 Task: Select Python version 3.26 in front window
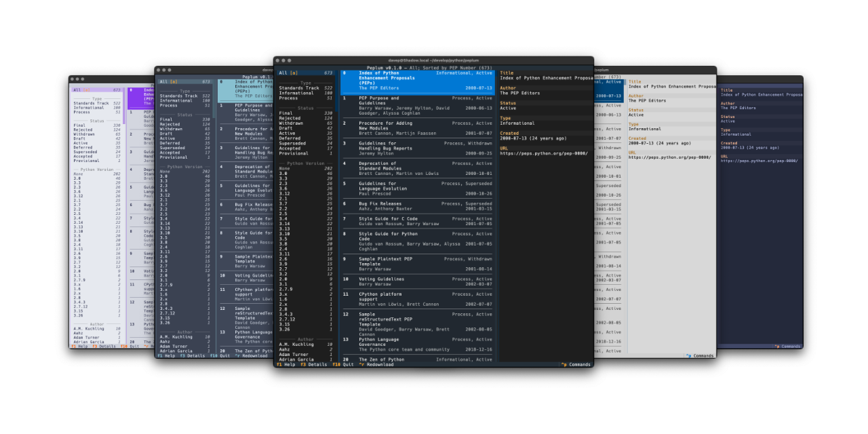306,330
